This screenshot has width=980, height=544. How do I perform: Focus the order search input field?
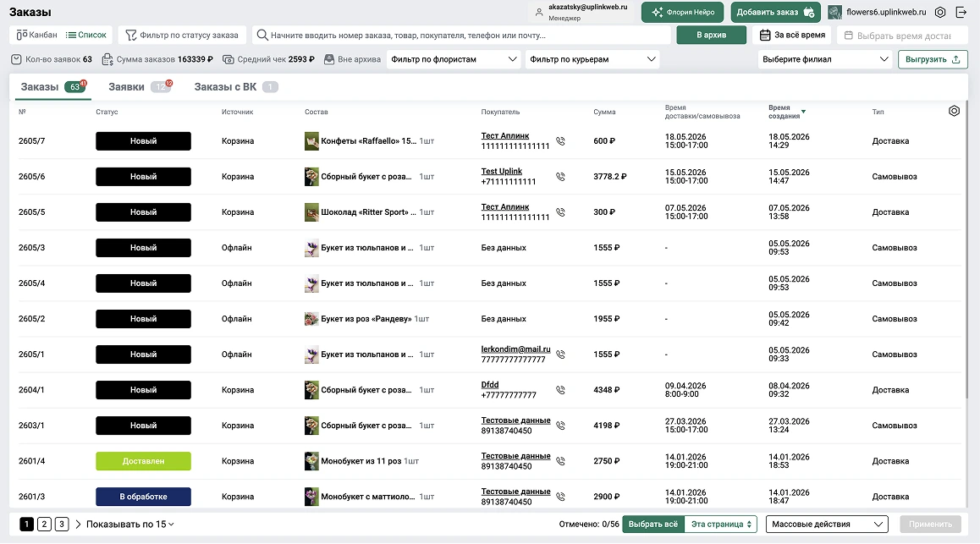point(461,35)
